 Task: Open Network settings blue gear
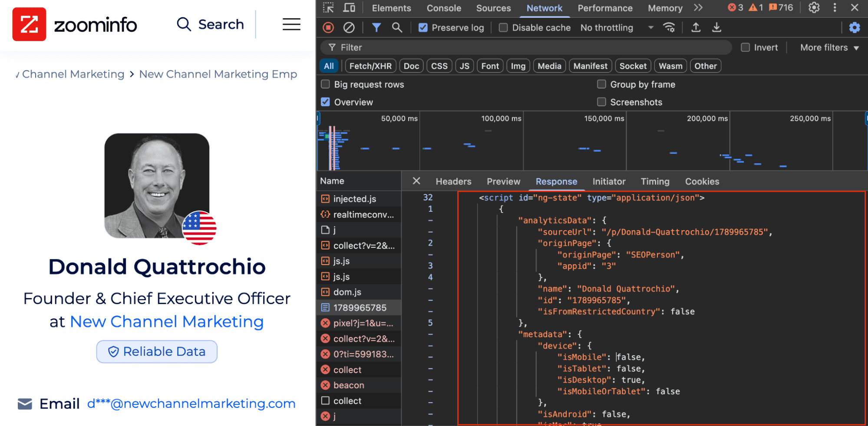click(x=854, y=28)
